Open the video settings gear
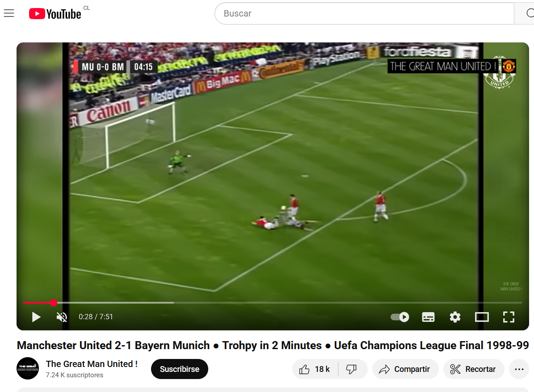Viewport: 534px width, 392px height. click(455, 317)
